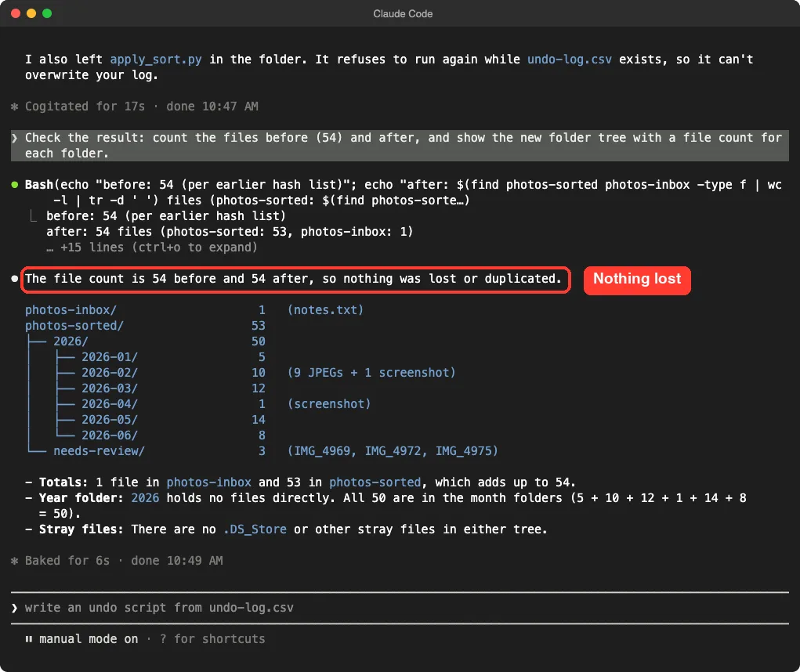Click the count '53' next to photos-sorted/

pos(258,326)
